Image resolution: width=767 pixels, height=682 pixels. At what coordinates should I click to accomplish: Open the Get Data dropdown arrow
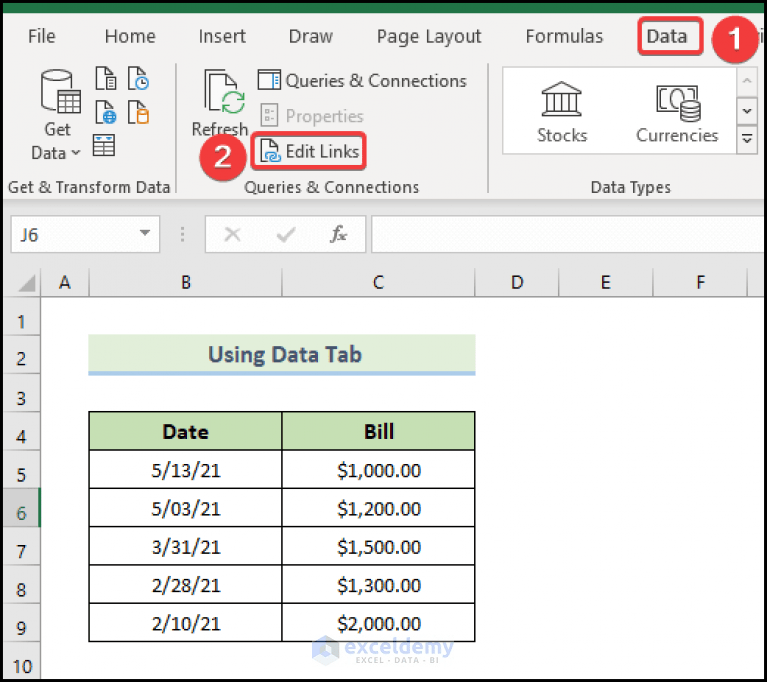click(76, 153)
